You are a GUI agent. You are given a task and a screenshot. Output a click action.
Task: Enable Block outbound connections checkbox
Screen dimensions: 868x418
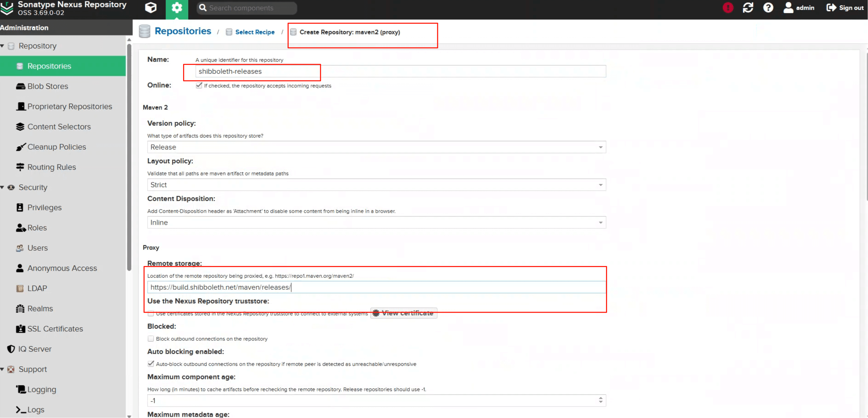click(151, 339)
